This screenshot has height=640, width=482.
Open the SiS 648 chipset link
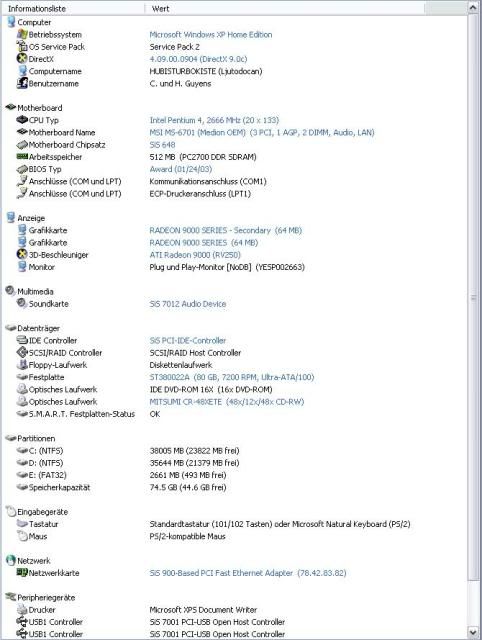[162, 145]
